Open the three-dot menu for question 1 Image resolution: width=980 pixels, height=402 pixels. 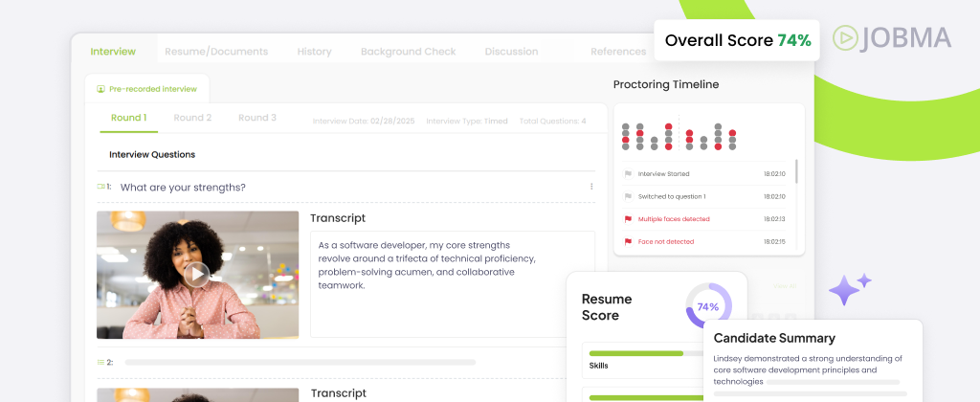591,187
